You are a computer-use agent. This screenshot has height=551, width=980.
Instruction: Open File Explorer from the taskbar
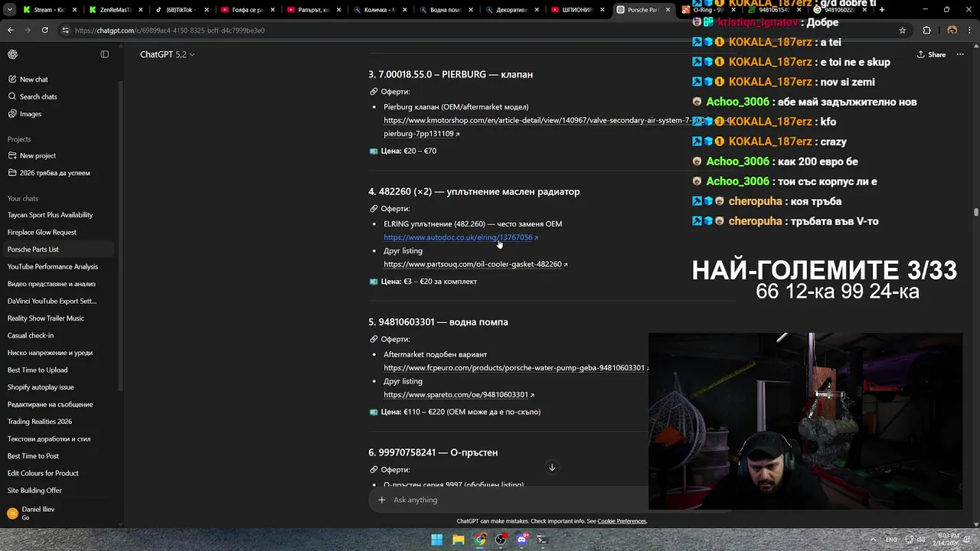tap(458, 540)
